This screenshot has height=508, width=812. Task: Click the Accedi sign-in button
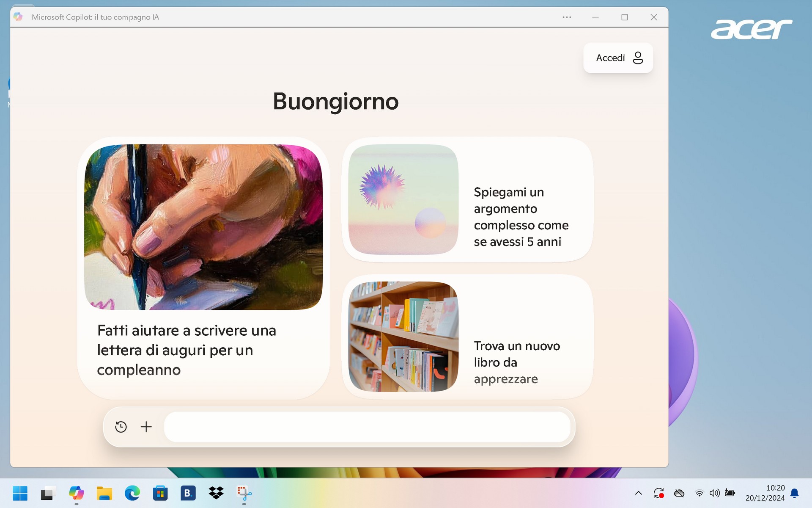click(x=618, y=58)
